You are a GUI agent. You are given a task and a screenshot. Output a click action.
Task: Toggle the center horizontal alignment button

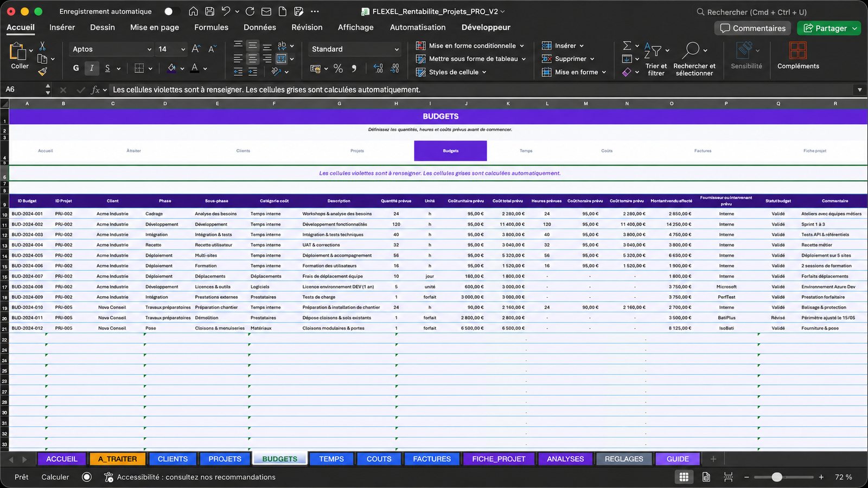pyautogui.click(x=253, y=59)
